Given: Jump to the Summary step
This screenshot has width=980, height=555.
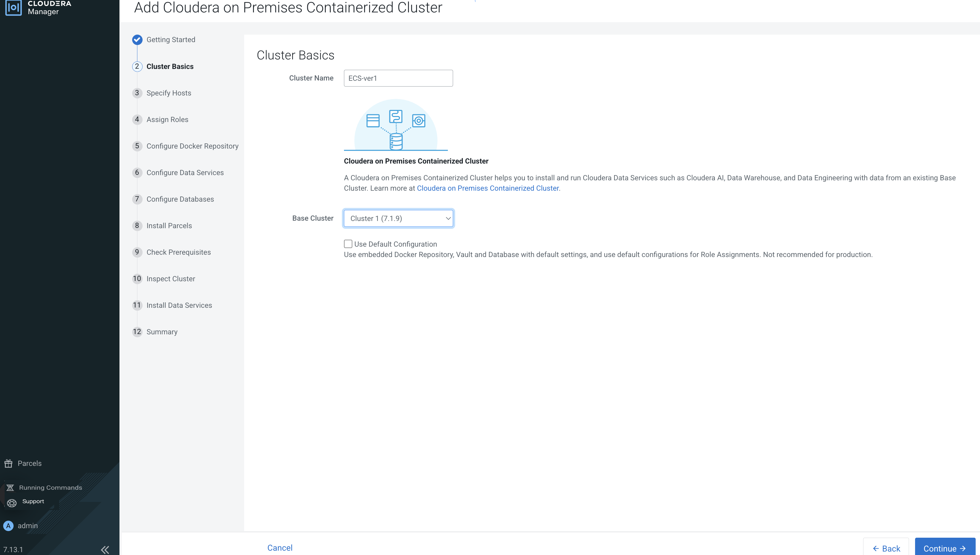Looking at the screenshot, I should (x=162, y=332).
